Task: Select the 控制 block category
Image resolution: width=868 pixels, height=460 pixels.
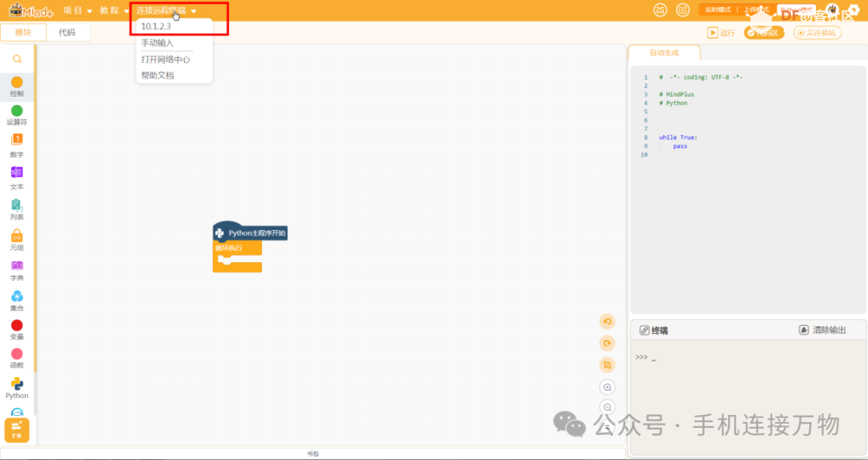Action: (17, 87)
